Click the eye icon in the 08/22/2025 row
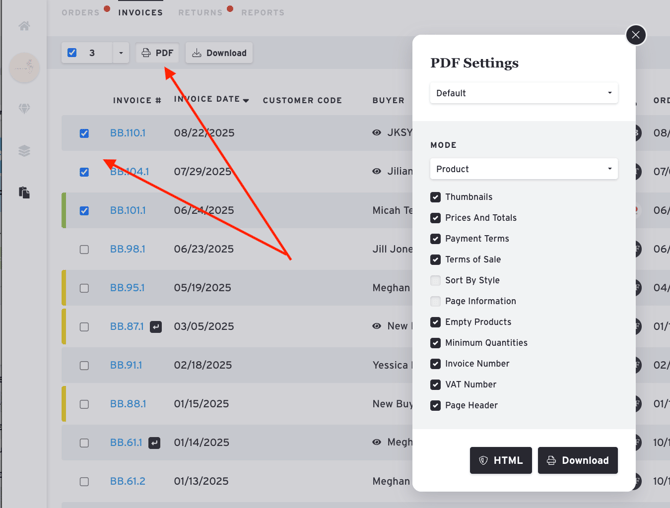The image size is (670, 508). click(377, 133)
